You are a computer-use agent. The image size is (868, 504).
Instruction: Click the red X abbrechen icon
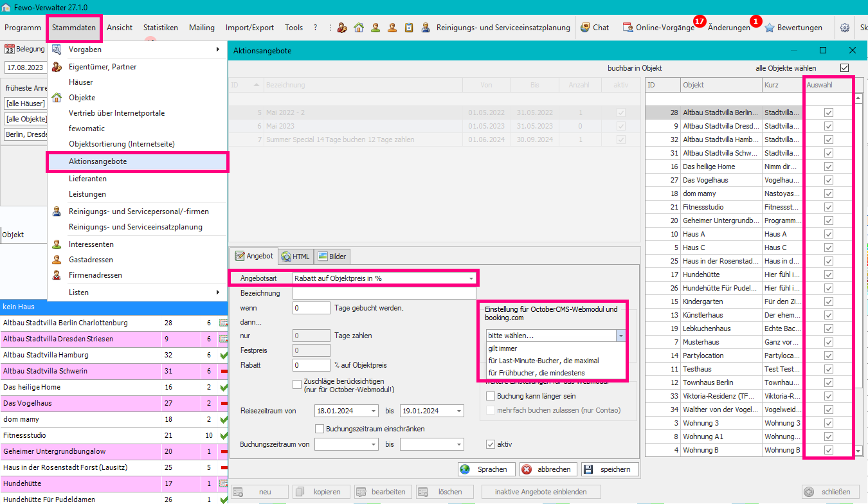coord(527,469)
